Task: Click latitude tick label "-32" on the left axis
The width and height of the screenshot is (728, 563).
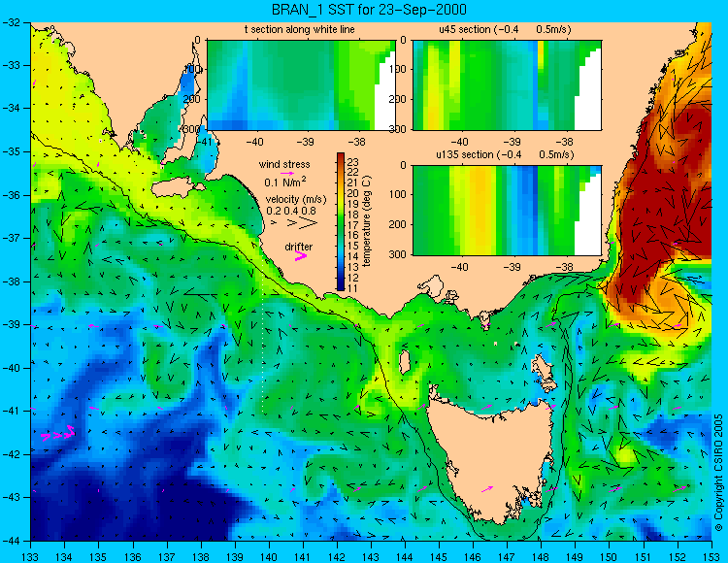Action: coord(11,22)
